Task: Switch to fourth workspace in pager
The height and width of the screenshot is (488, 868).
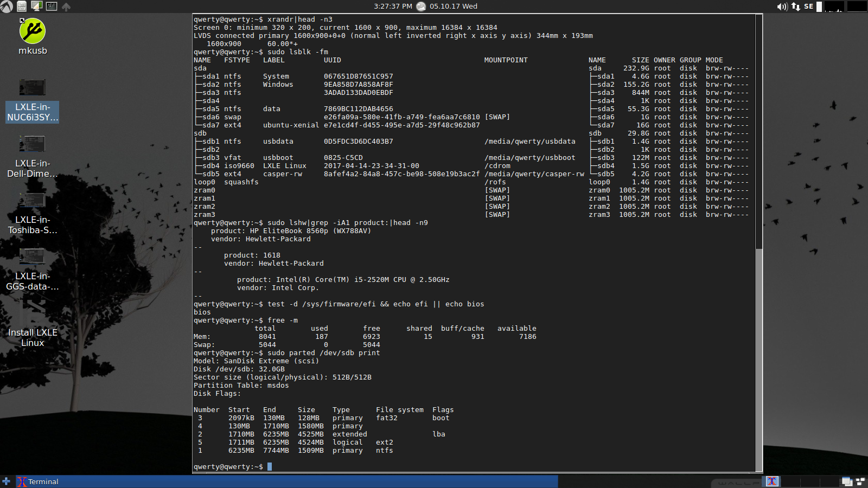Action: coord(830,481)
